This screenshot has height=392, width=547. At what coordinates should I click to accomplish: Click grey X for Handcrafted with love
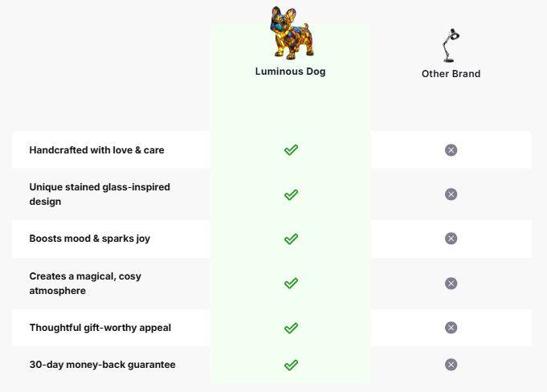coord(451,150)
